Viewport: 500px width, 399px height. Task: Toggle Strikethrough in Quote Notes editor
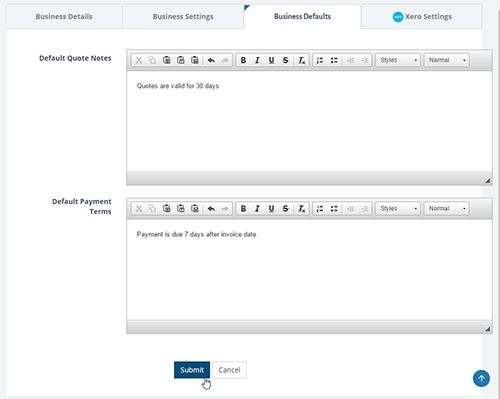(x=285, y=60)
